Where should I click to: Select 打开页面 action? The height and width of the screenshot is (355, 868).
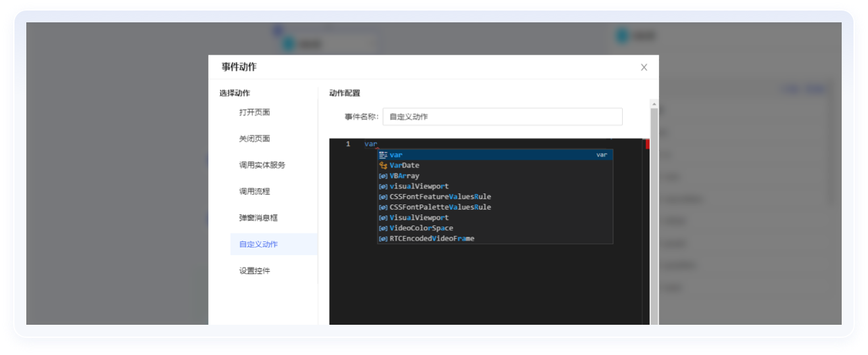254,112
